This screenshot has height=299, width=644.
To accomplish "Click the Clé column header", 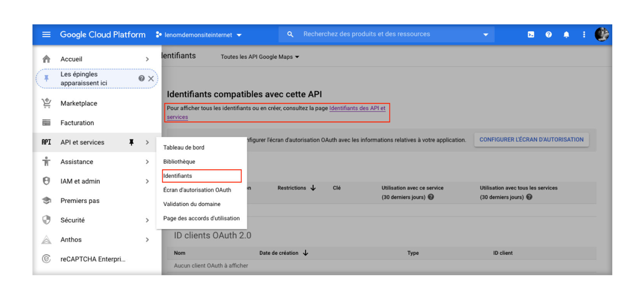I will [x=337, y=188].
